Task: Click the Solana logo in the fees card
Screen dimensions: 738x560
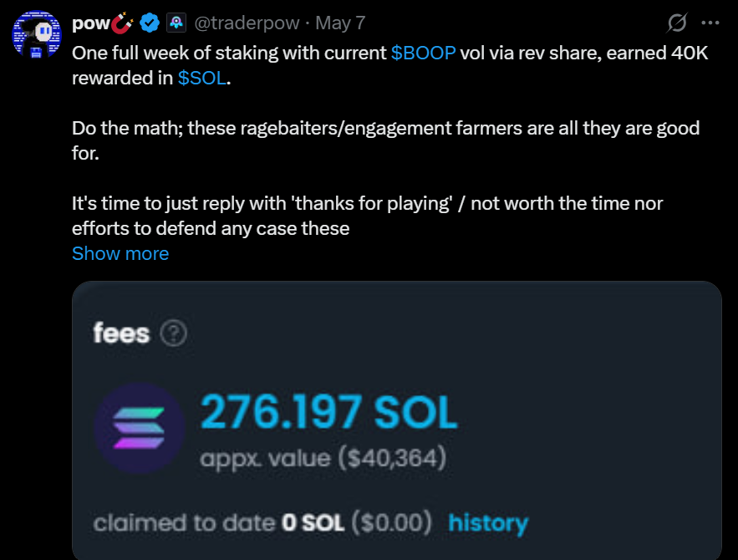Action: pyautogui.click(x=139, y=427)
